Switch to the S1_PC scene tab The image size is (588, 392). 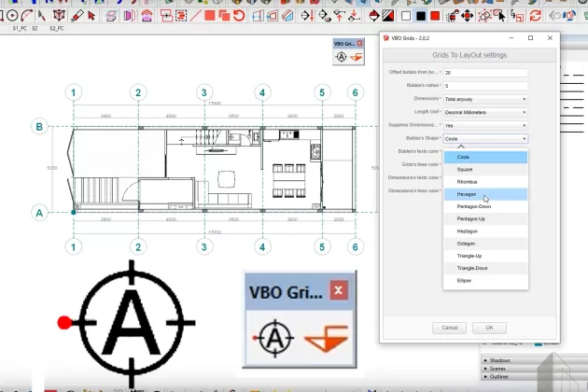[20, 29]
